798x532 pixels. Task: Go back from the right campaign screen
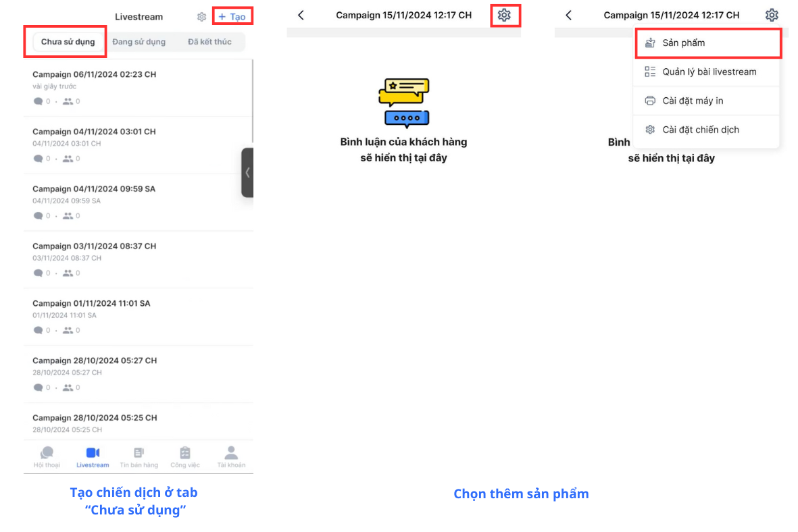(568, 16)
